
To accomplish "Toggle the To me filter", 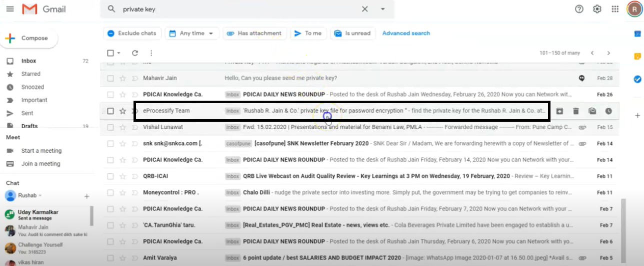I will coord(308,33).
